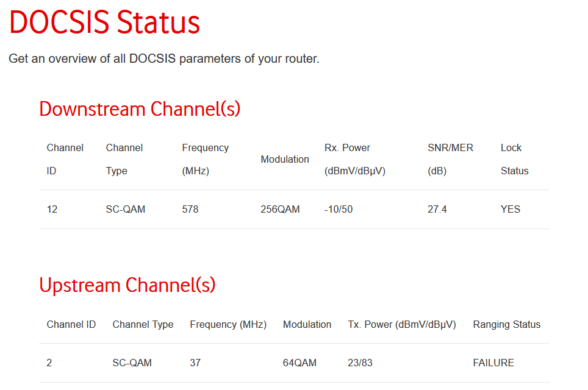Viewport: 588px width, 390px height.
Task: Click the Ranging Status column header
Action: coord(507,324)
